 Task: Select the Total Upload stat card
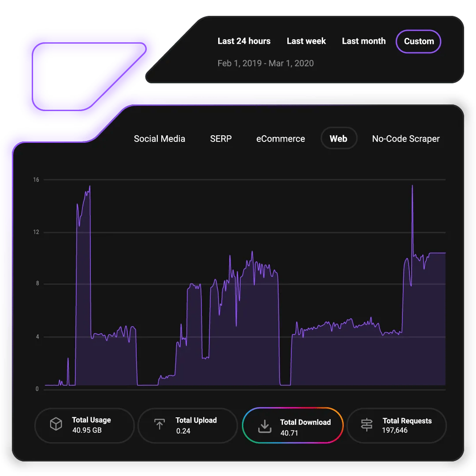(x=187, y=425)
